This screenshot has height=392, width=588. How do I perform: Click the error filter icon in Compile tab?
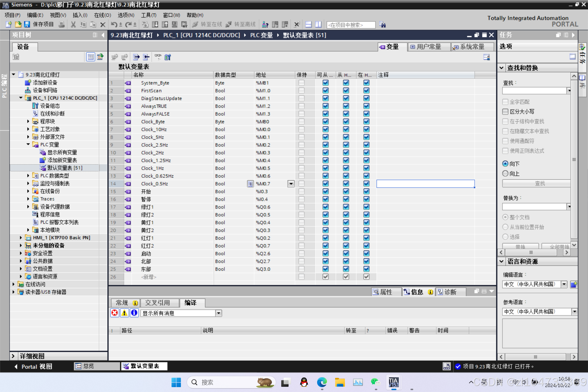(115, 313)
